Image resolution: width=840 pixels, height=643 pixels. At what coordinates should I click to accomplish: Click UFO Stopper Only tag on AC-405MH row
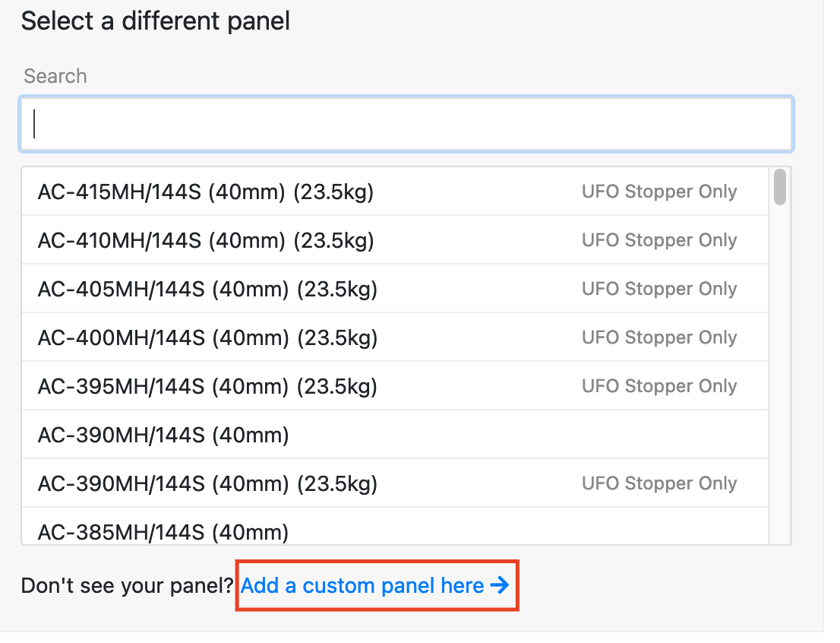coord(659,289)
